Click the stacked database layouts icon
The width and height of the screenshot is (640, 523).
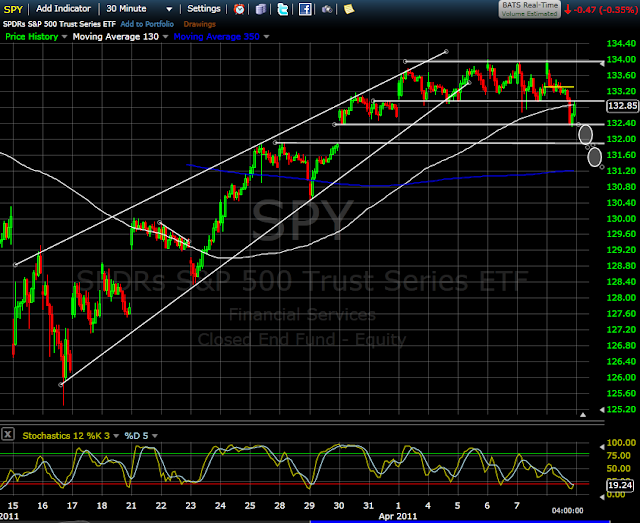click(261, 9)
